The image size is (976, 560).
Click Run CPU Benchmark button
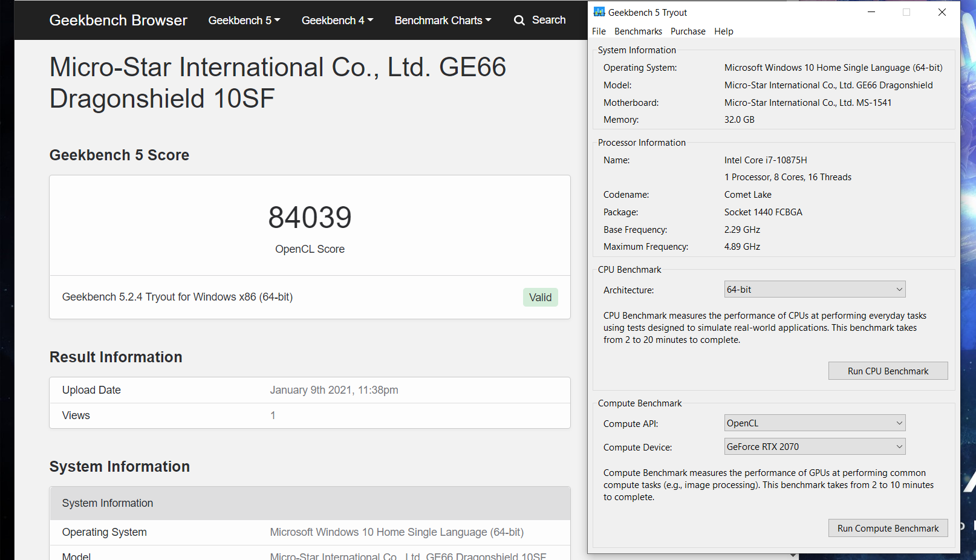click(888, 371)
